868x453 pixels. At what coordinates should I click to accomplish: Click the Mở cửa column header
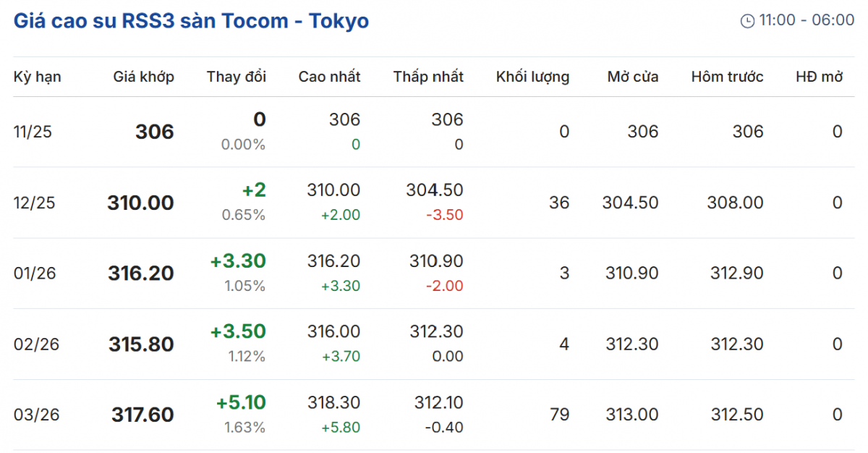click(633, 77)
